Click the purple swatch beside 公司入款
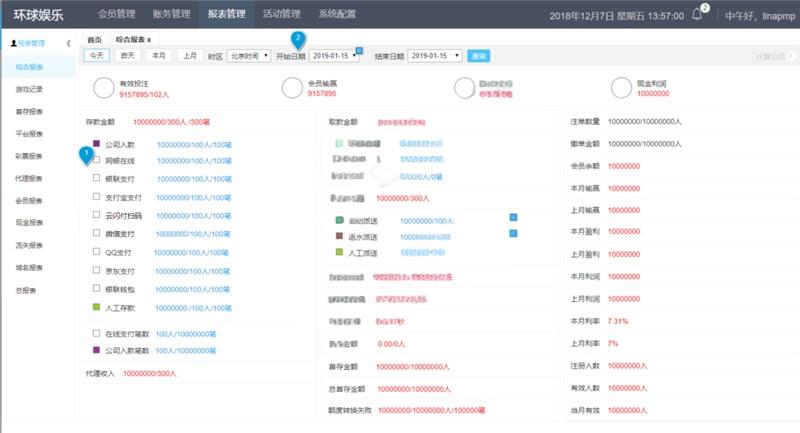 [x=96, y=143]
